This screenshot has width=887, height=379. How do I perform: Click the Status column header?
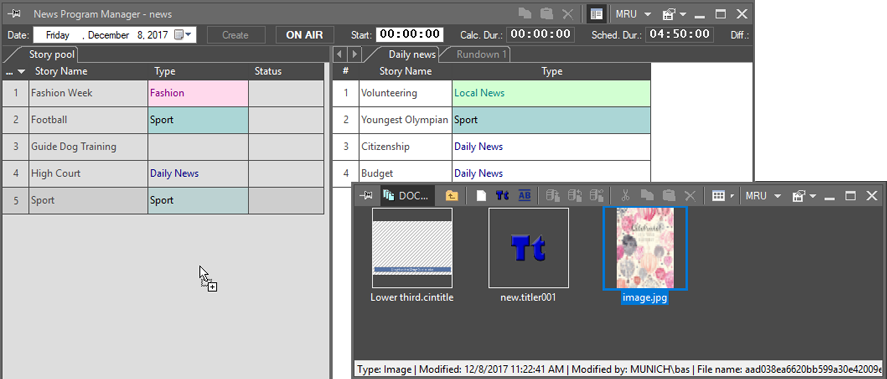pyautogui.click(x=268, y=72)
